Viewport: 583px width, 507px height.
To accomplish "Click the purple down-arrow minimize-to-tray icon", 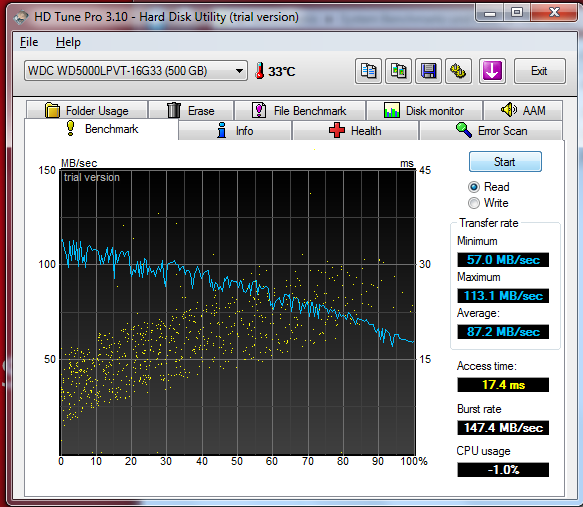I will click(x=492, y=71).
